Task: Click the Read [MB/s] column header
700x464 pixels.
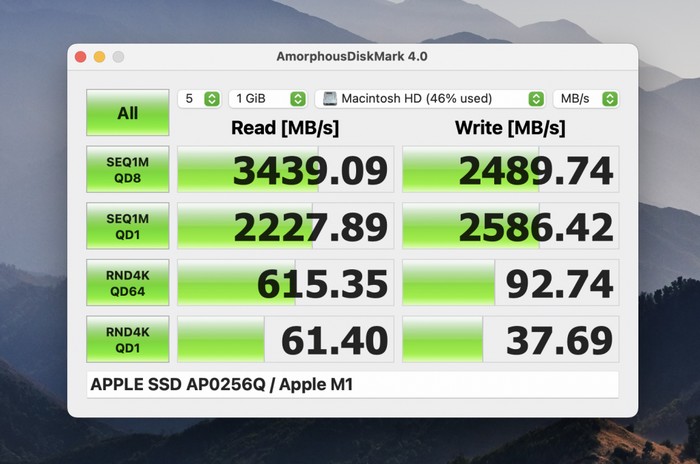Action: tap(285, 128)
